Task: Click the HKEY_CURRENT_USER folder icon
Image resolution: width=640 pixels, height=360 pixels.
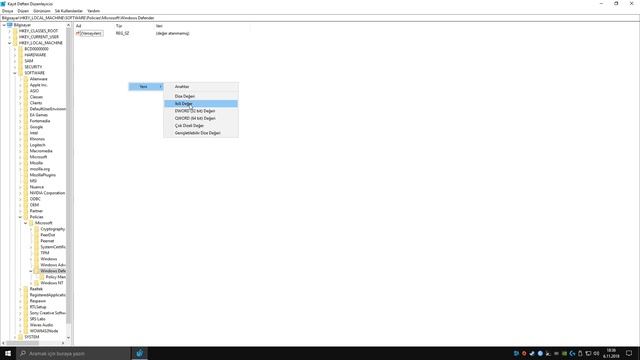Action: coord(15,37)
